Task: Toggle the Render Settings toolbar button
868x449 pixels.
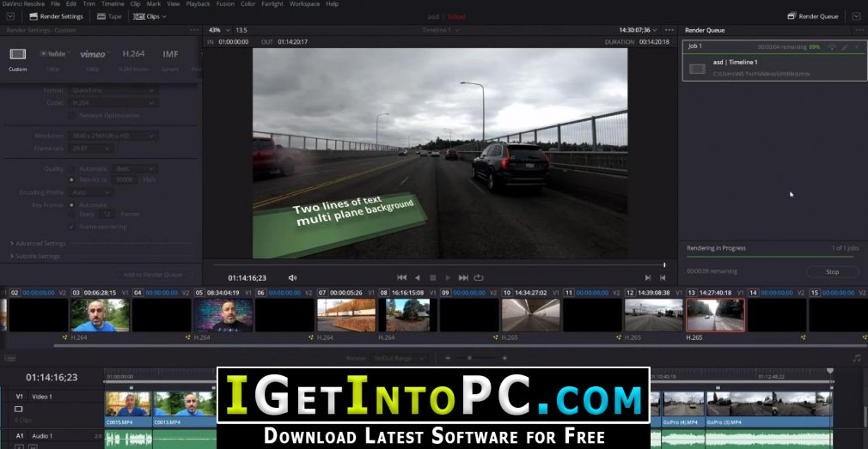Action: pyautogui.click(x=56, y=16)
